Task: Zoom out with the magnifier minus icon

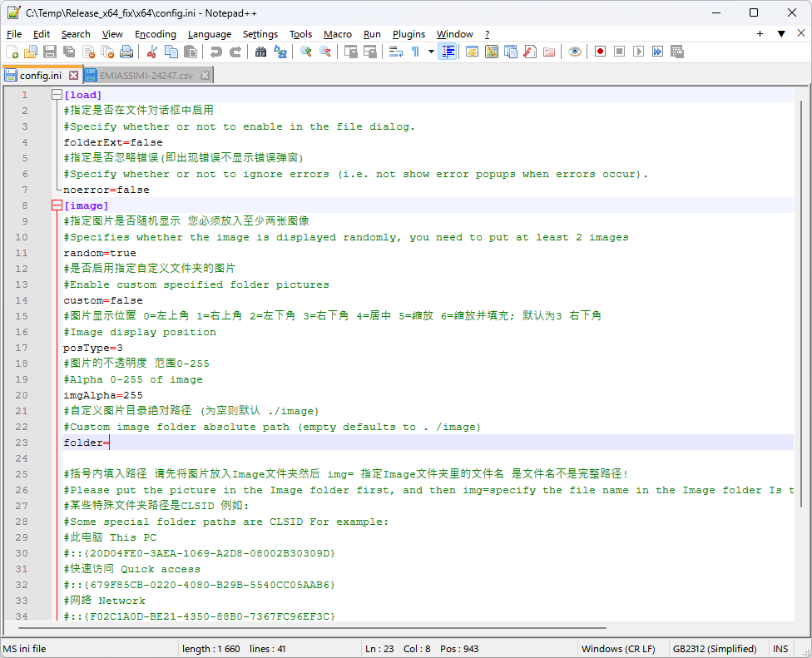Action: point(325,52)
